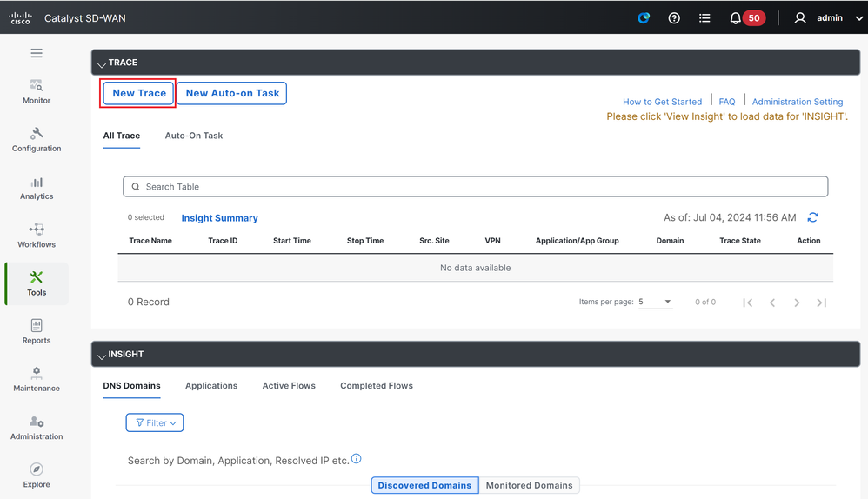Open the notifications bell with 50 alerts
This screenshot has width=868, height=499.
747,18
